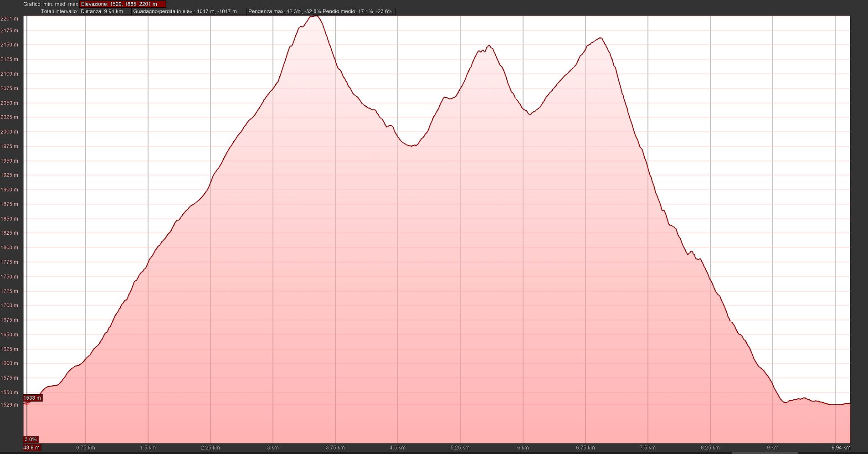868x454 pixels.
Task: Click the 43.8 m distance cursor tag
Action: [31, 448]
